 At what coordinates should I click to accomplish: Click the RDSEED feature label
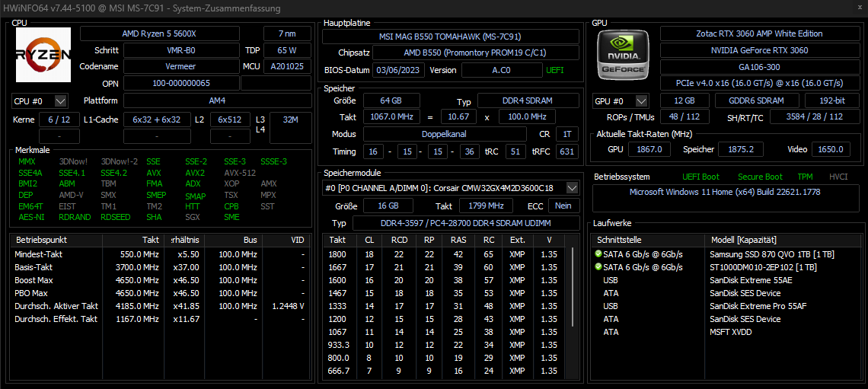[116, 218]
